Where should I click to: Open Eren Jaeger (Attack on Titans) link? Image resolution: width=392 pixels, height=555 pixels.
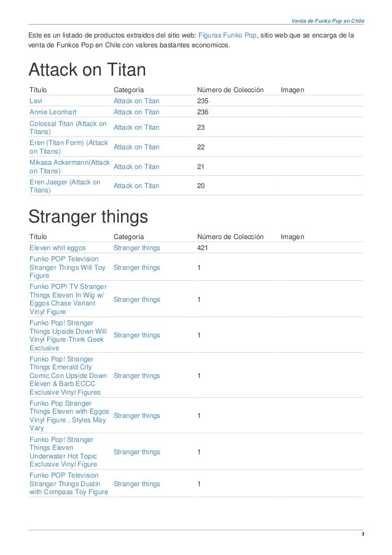point(65,186)
